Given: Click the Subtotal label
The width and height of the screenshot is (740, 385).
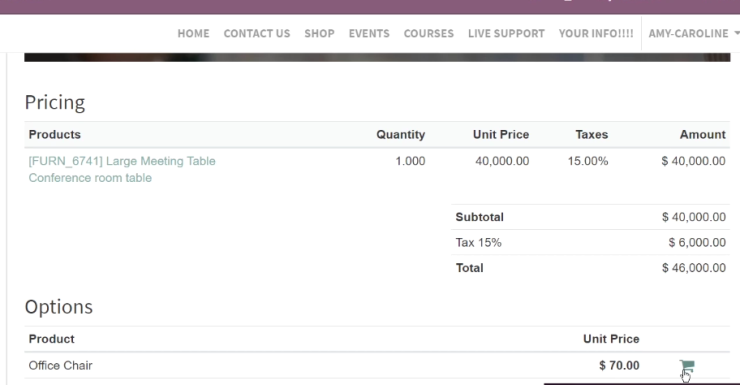Looking at the screenshot, I should click(479, 217).
